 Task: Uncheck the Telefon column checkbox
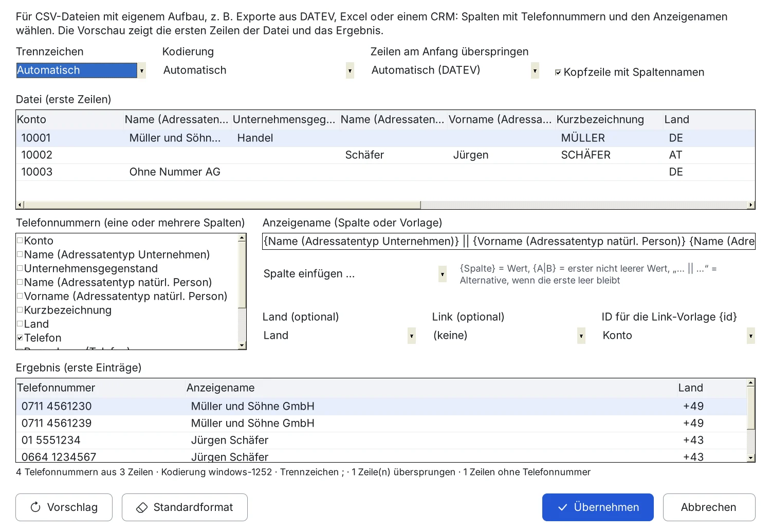pos(20,338)
